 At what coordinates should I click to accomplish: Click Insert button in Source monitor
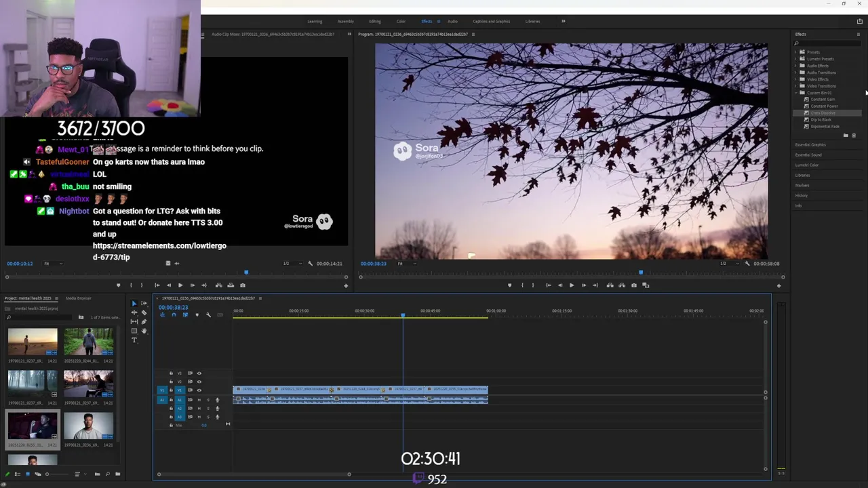[x=218, y=285]
